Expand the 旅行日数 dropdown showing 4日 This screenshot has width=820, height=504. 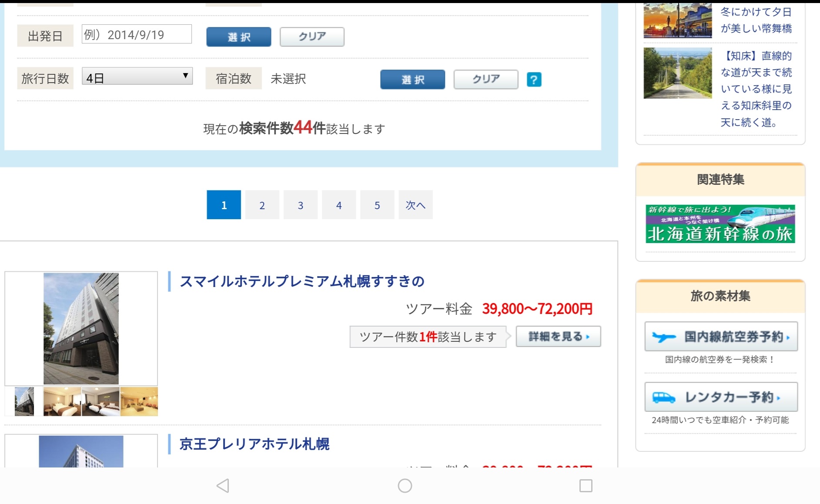137,78
